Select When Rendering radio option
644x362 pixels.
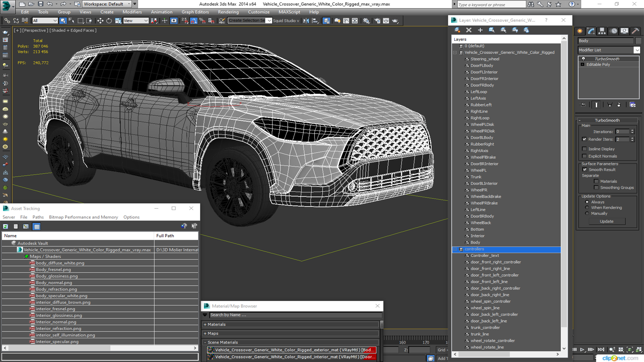click(587, 208)
